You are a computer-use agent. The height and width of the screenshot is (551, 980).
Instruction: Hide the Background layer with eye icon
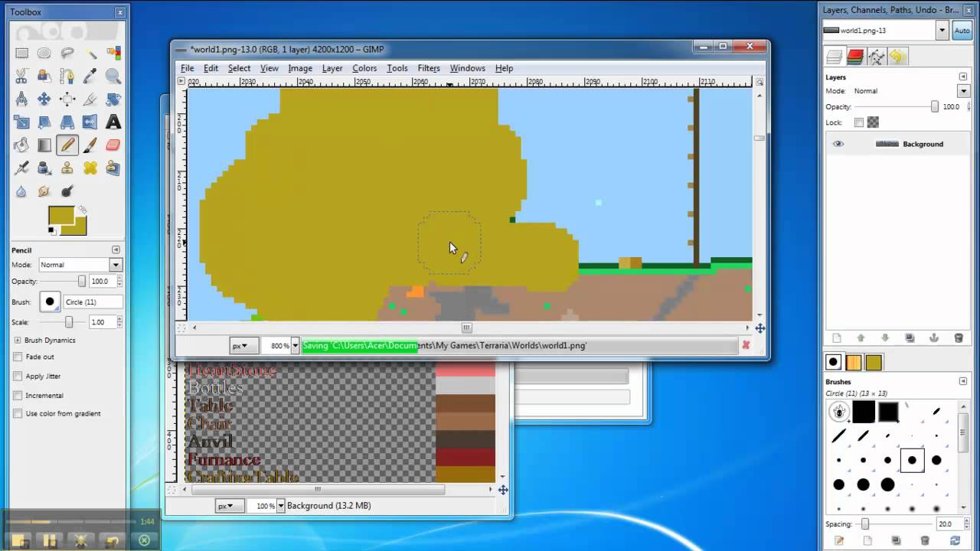(x=838, y=144)
